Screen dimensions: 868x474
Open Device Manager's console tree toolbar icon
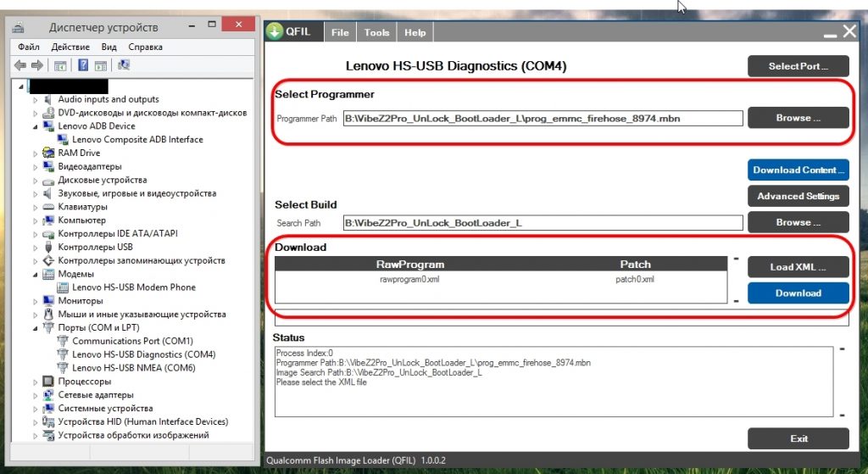pyautogui.click(x=60, y=65)
